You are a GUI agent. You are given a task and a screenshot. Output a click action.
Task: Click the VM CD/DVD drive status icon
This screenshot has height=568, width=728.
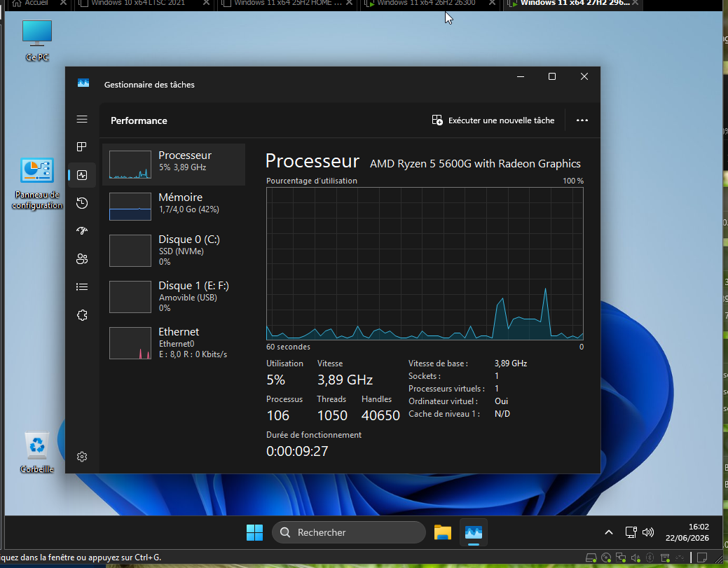(x=606, y=557)
